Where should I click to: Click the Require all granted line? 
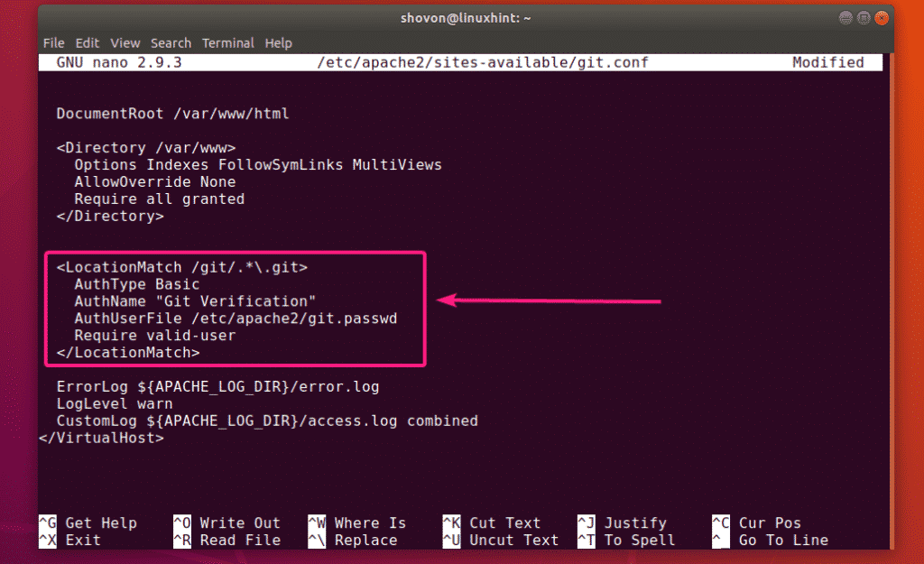pyautogui.click(x=159, y=199)
